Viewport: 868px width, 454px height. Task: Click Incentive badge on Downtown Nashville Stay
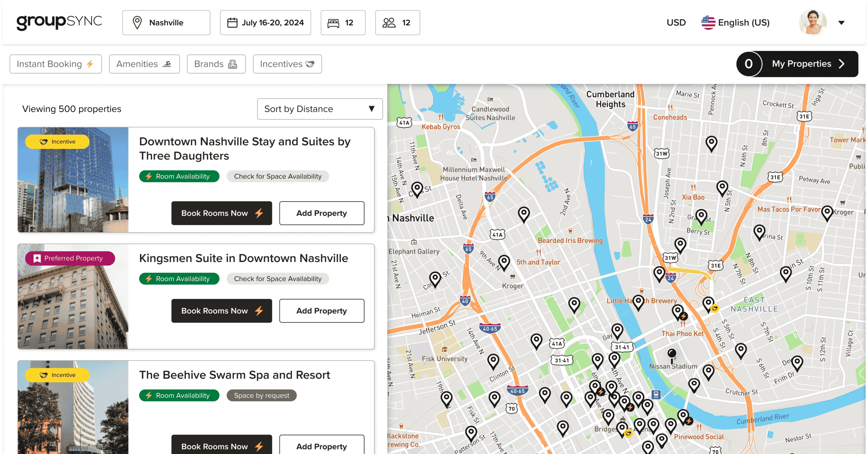coord(57,141)
